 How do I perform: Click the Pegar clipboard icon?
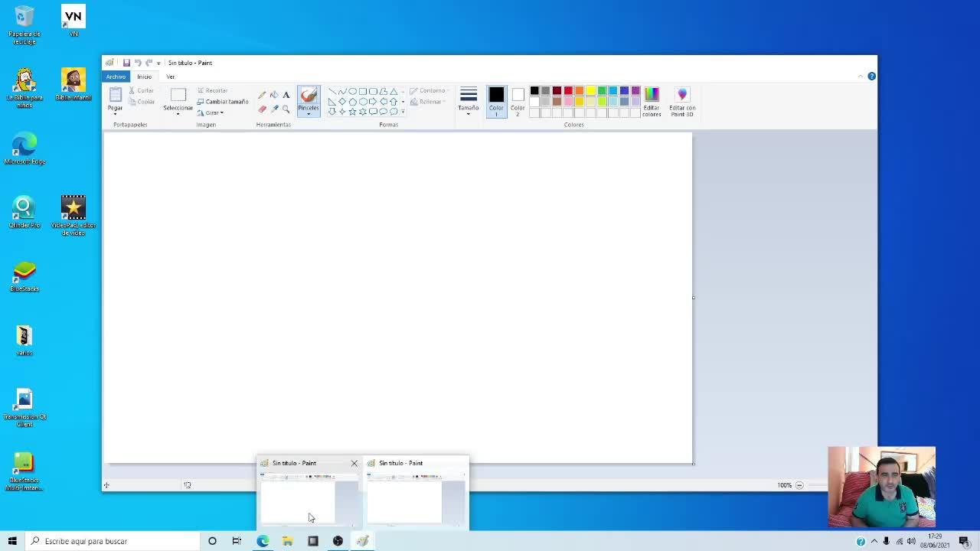[x=115, y=95]
